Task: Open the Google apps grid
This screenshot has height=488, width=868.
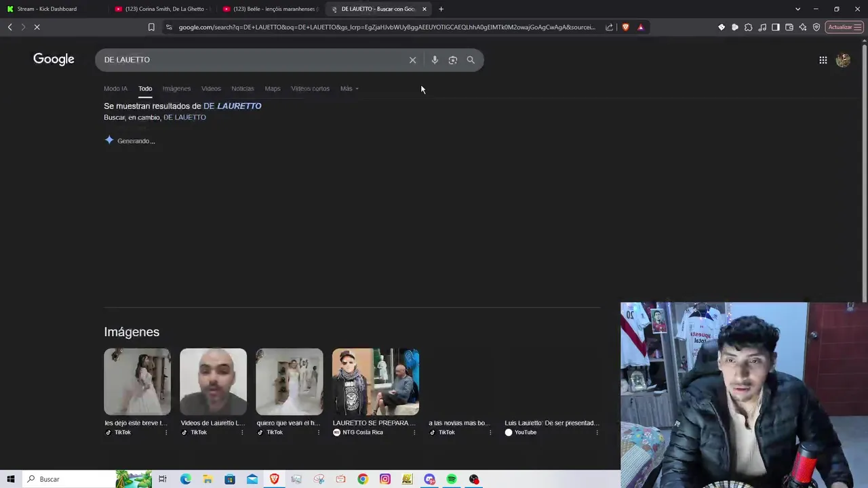Action: 823,60
